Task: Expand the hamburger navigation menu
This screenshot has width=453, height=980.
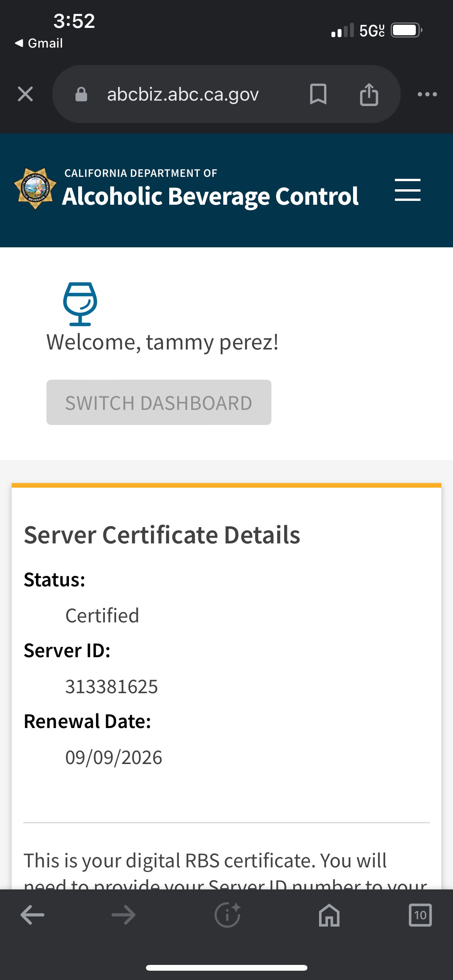Action: tap(407, 190)
